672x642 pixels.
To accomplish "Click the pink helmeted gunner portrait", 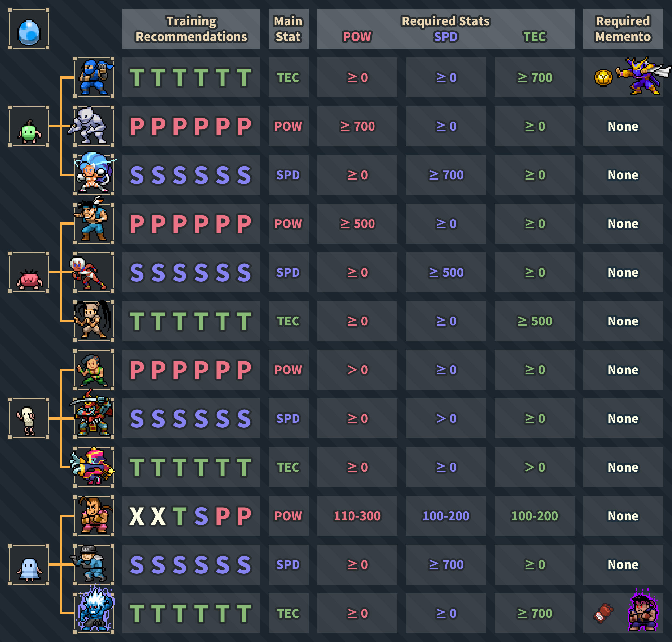I will [x=93, y=467].
